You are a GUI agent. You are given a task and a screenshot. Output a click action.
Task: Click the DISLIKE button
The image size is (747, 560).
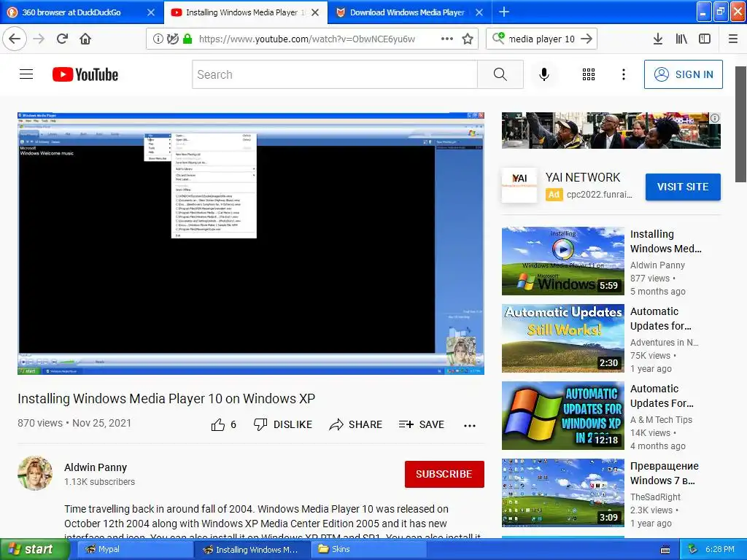click(283, 424)
